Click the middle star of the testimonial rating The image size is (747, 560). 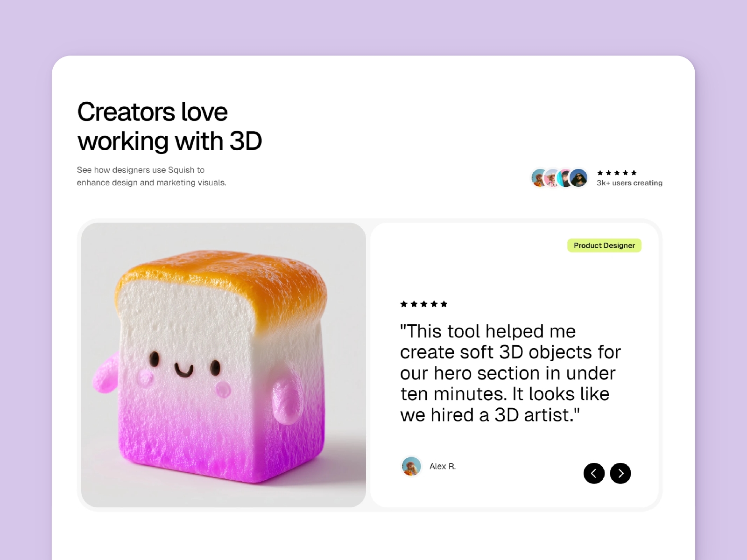pyautogui.click(x=424, y=304)
